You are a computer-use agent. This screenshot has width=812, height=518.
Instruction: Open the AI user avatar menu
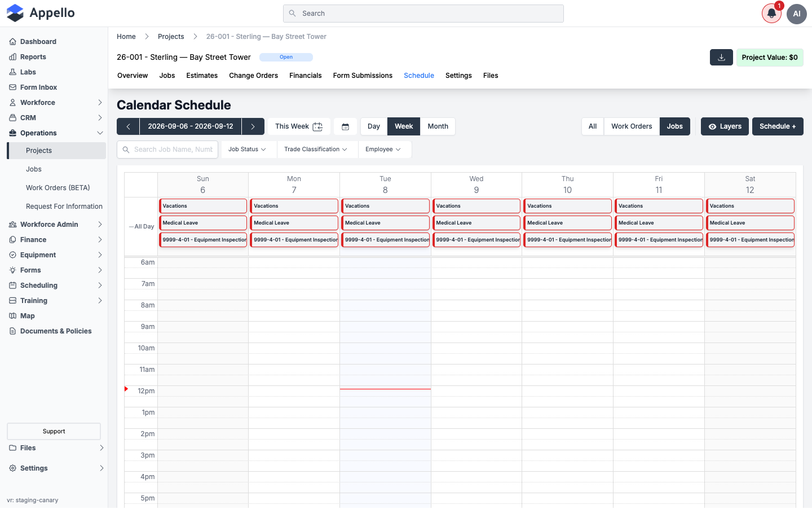pyautogui.click(x=797, y=14)
